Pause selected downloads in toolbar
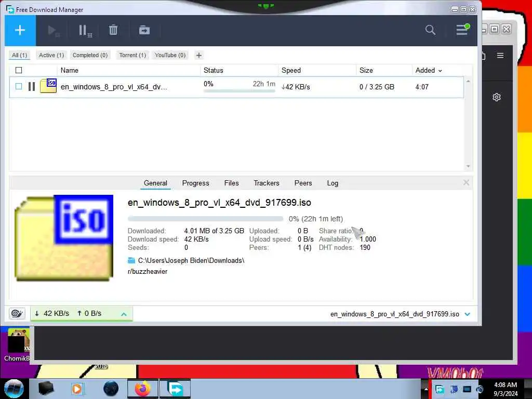Viewport: 532px width, 399px height. click(x=85, y=31)
